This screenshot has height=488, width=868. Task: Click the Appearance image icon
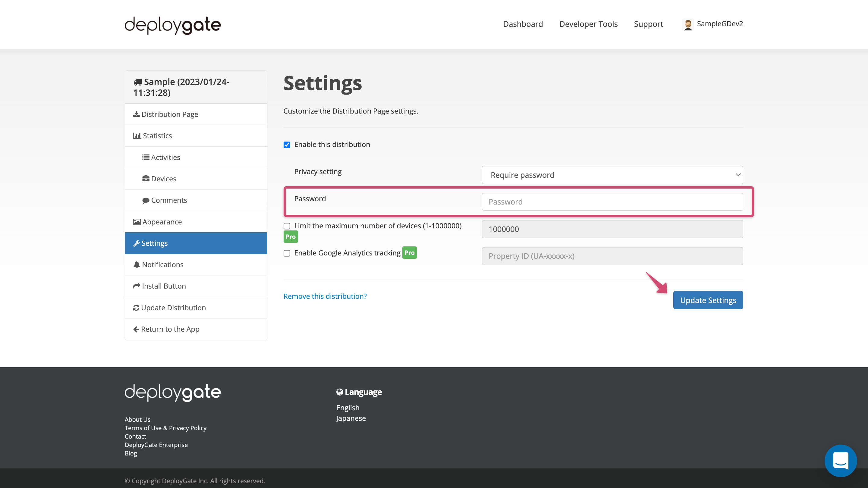coord(137,222)
